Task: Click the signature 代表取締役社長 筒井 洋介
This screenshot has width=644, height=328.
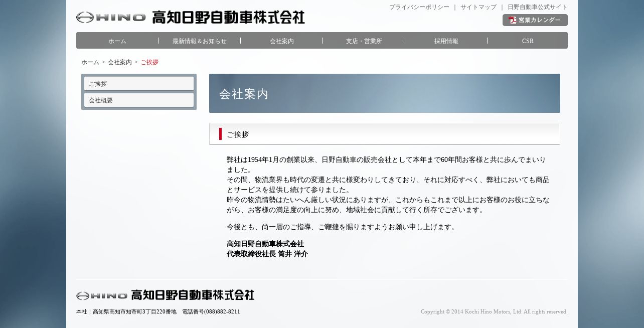Action: (267, 254)
